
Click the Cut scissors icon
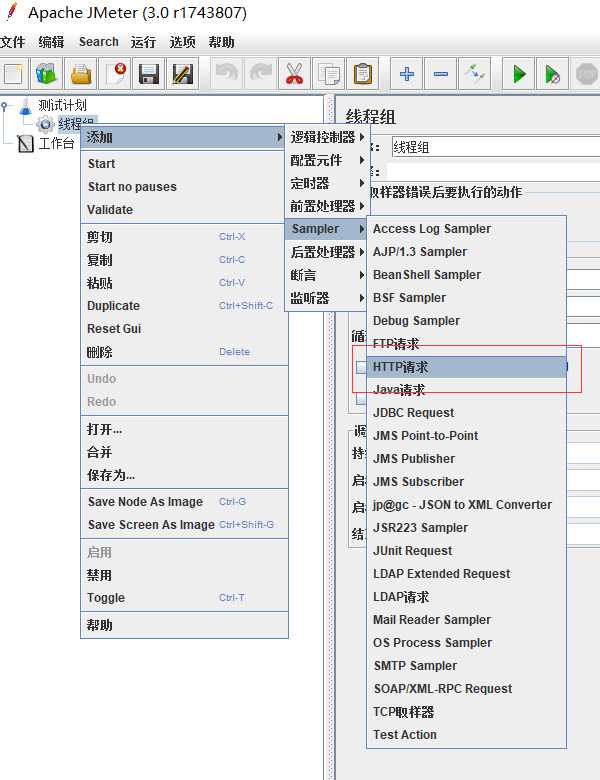(x=295, y=75)
